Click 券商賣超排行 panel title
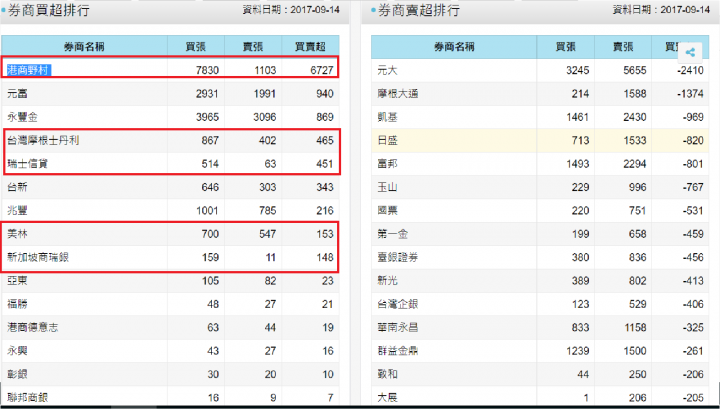The width and height of the screenshot is (720, 410). pyautogui.click(x=419, y=10)
